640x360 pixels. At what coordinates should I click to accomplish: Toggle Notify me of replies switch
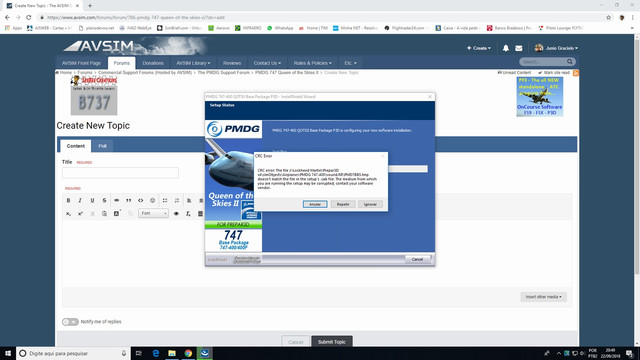(x=70, y=322)
